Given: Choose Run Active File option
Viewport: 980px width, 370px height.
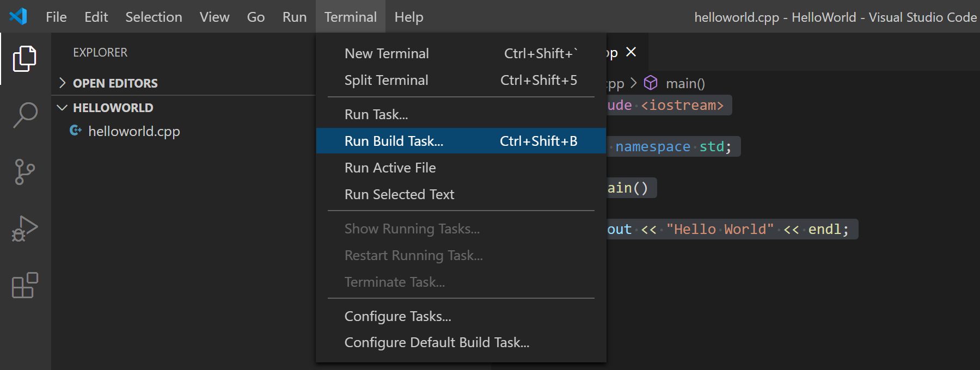Looking at the screenshot, I should pos(390,167).
